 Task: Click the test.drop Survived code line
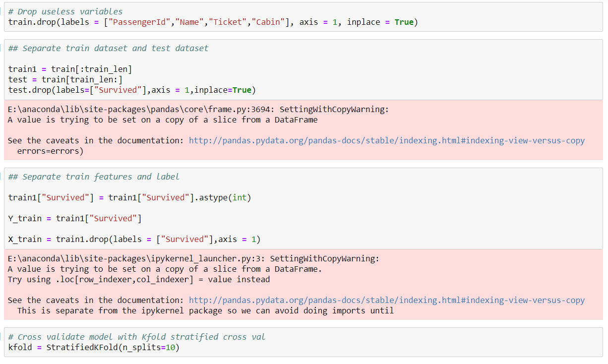click(132, 90)
